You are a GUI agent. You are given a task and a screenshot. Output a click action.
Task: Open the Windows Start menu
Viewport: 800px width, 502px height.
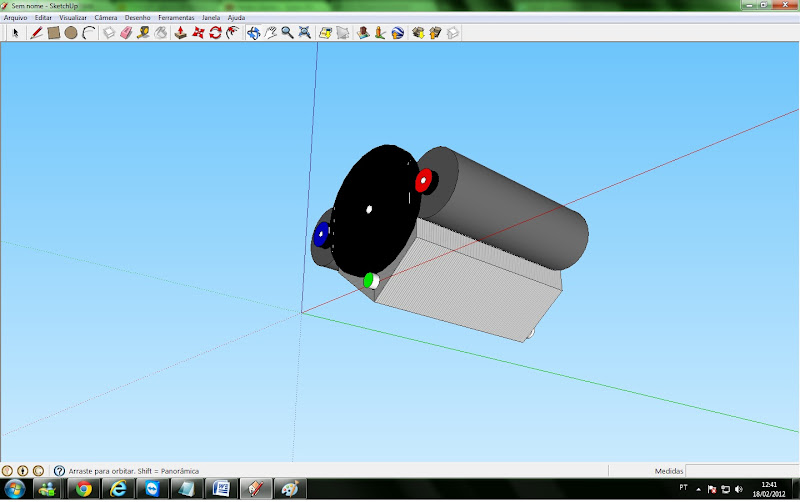14,489
